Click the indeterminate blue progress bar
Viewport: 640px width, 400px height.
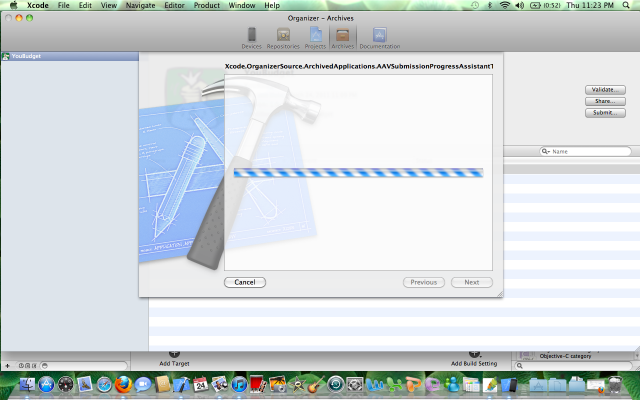(358, 173)
